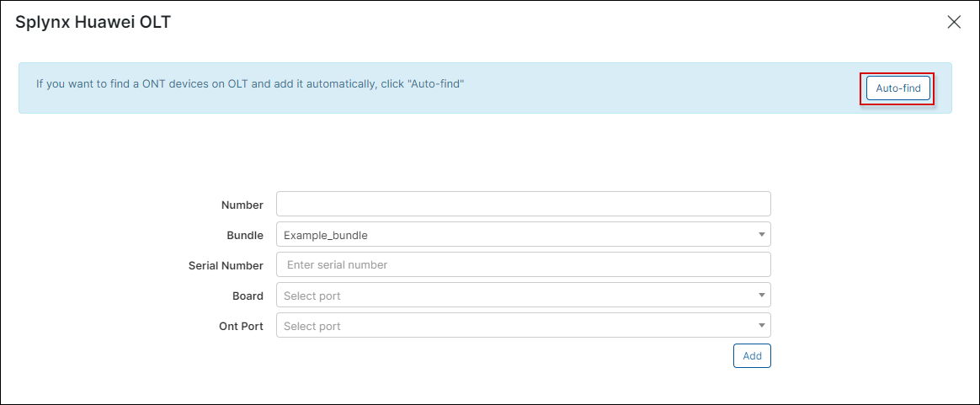Click the 'Splynx Huawei OLT' dialog title
This screenshot has width=980, height=405.
pyautogui.click(x=93, y=23)
